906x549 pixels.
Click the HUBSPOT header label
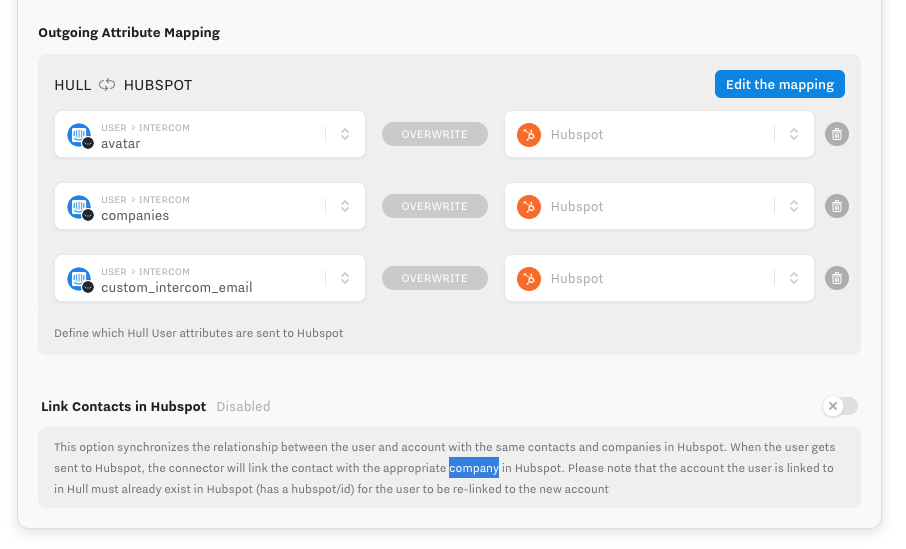pos(158,86)
